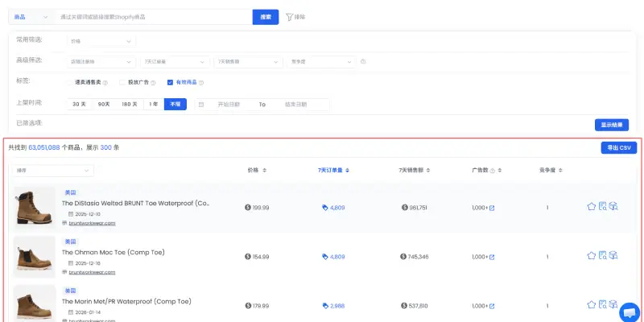Screen dimensions: 644x322
Task: Click the 结束日期 end date field
Action: (295, 105)
